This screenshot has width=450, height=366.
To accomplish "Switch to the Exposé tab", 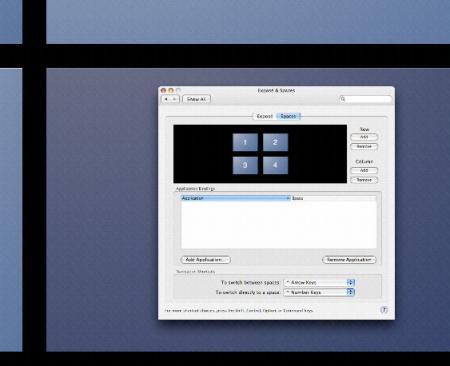I will point(265,116).
